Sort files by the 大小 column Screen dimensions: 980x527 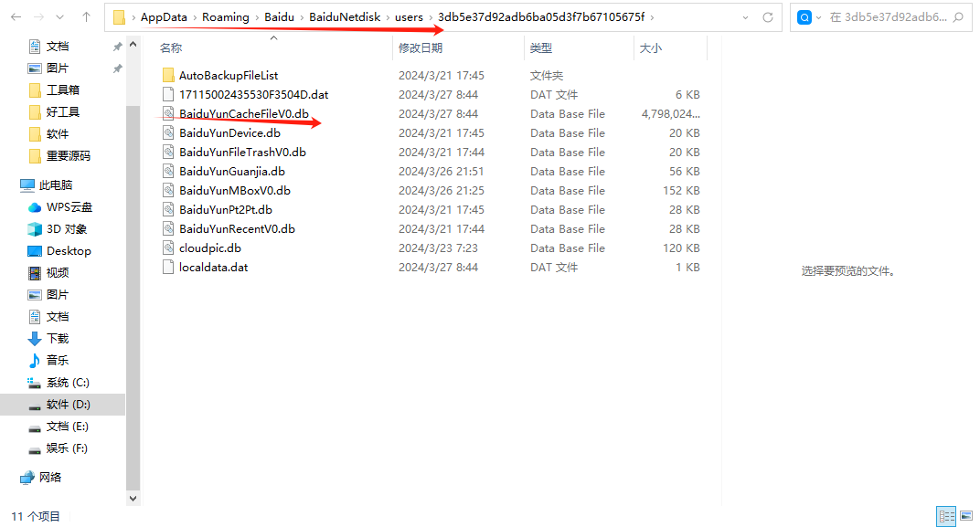coord(651,48)
